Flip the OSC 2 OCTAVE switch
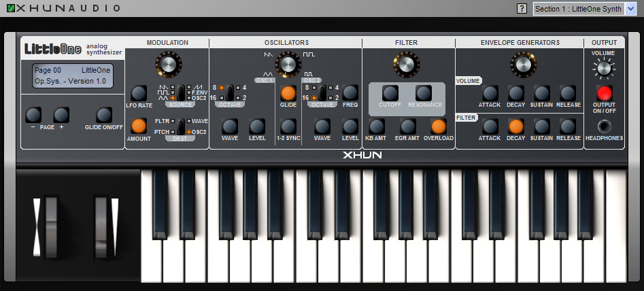Image resolution: width=644 pixels, height=291 pixels. click(x=322, y=92)
